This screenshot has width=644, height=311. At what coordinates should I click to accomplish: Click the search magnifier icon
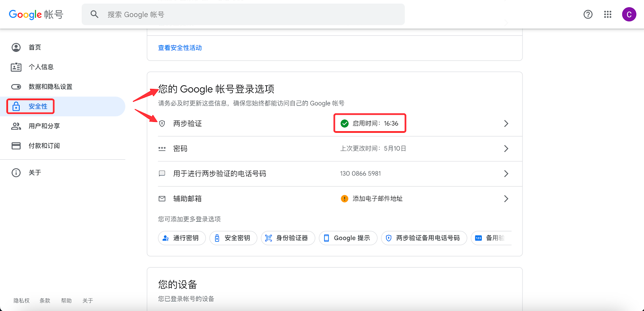pos(95,14)
